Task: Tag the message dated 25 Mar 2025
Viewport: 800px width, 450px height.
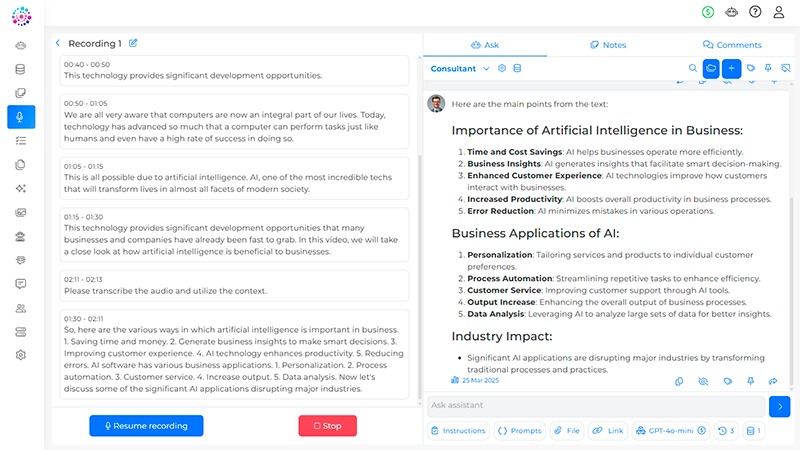Action: (728, 381)
